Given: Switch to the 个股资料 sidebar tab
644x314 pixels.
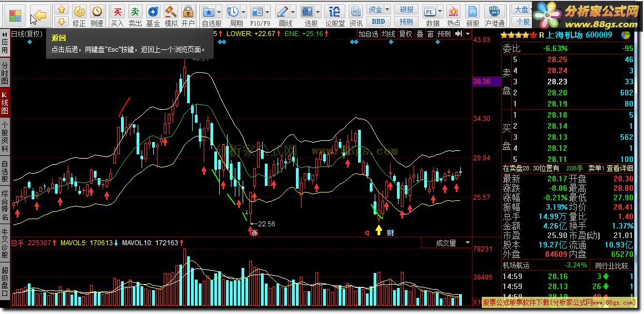Looking at the screenshot, I should pos(5,137).
